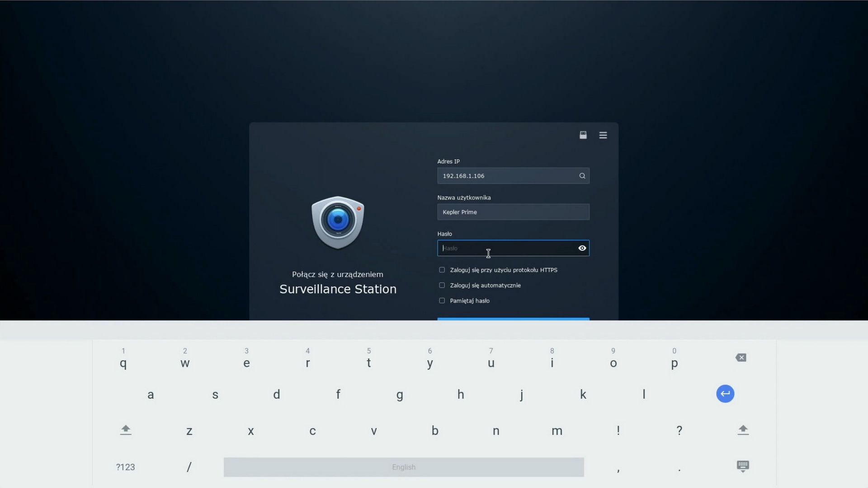
Task: Tap the a key on keyboard
Action: (x=151, y=394)
